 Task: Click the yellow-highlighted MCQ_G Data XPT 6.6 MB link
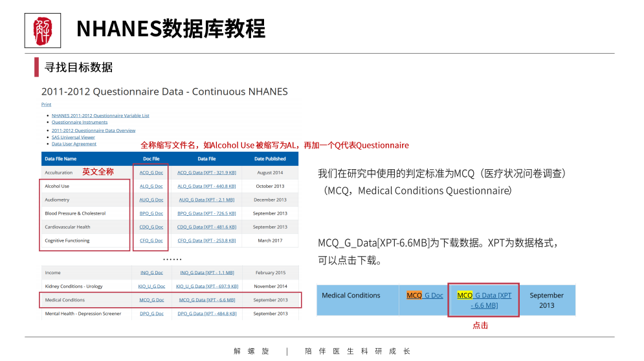coord(484,300)
